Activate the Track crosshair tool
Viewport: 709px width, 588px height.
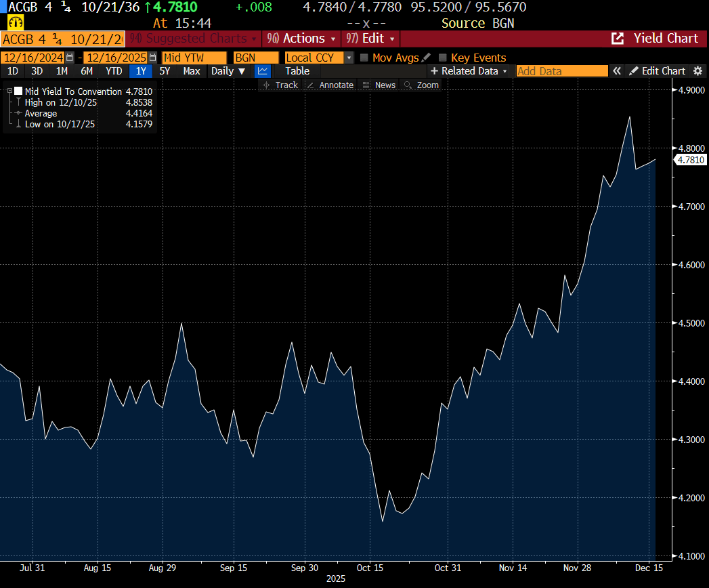(x=280, y=85)
